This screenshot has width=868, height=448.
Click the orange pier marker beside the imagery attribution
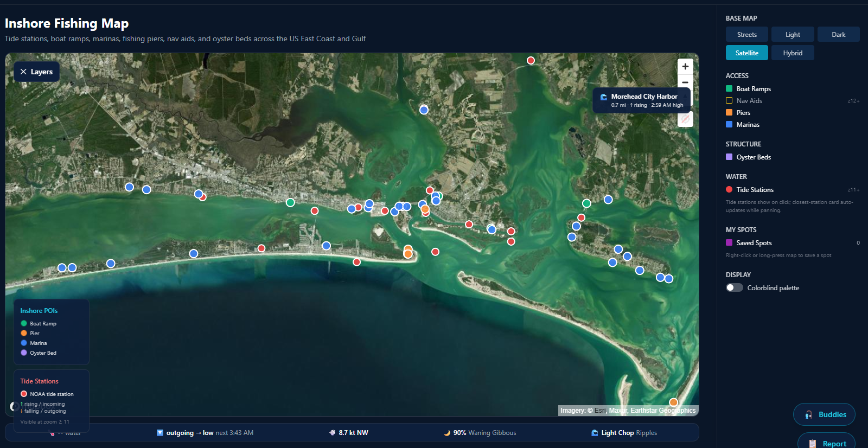pos(673,402)
